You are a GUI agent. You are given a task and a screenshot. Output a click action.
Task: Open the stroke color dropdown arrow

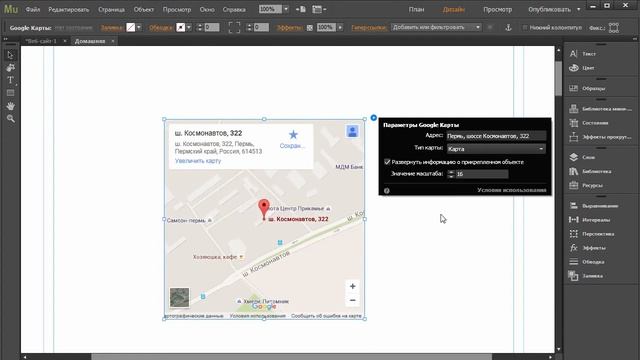[x=189, y=27]
